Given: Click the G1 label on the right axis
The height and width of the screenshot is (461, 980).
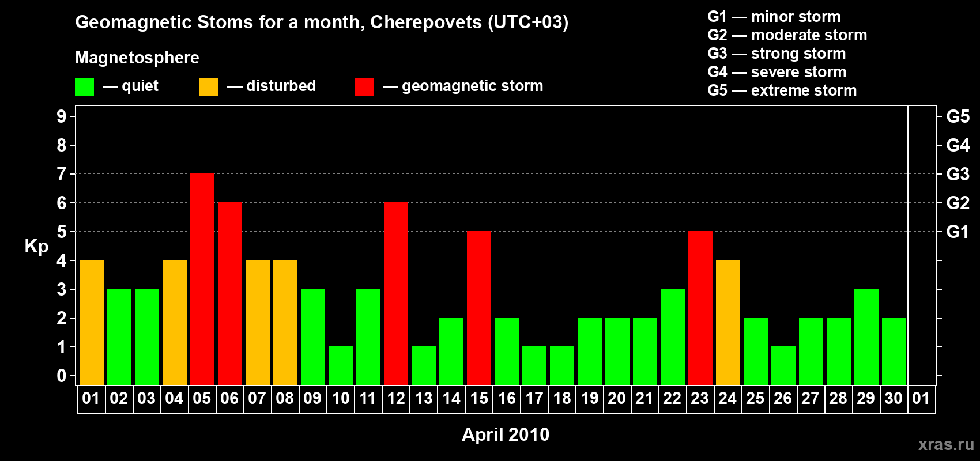Looking at the screenshot, I should click(958, 232).
